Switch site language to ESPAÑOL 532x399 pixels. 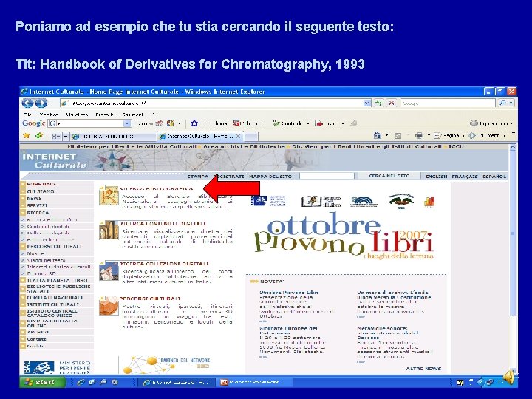[494, 177]
